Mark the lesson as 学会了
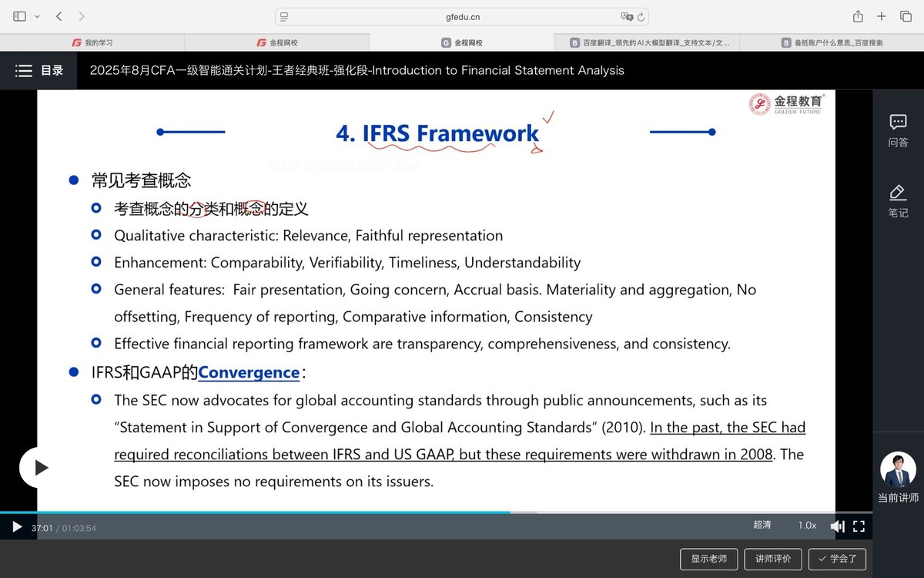This screenshot has height=578, width=924. (x=837, y=559)
